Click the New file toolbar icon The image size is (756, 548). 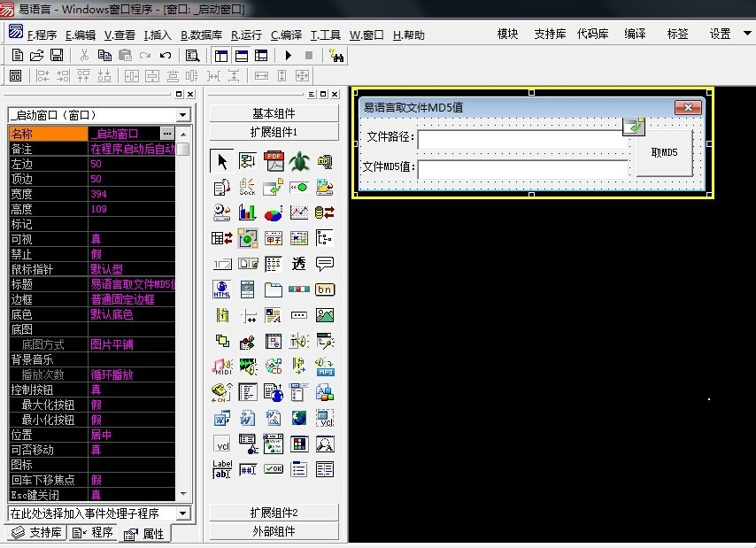click(18, 56)
